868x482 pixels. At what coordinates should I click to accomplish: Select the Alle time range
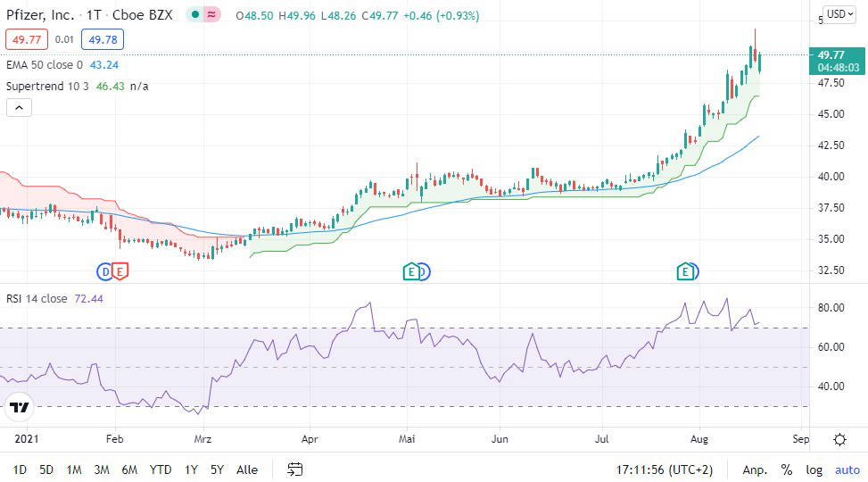pyautogui.click(x=247, y=470)
